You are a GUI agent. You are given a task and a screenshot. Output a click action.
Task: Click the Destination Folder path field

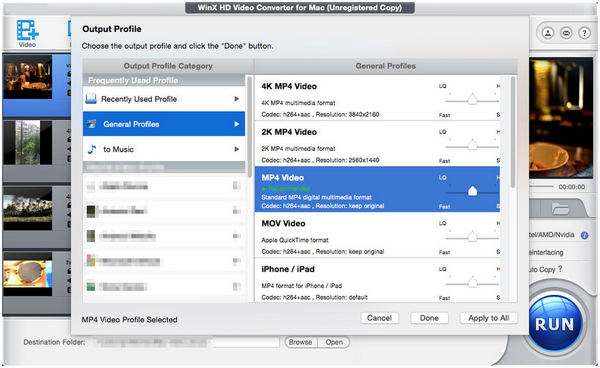(186, 342)
